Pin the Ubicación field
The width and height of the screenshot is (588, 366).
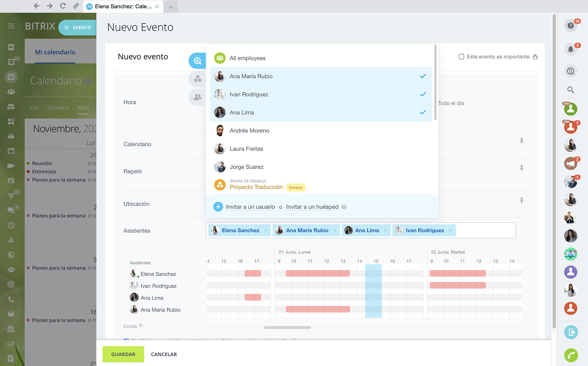pos(521,200)
